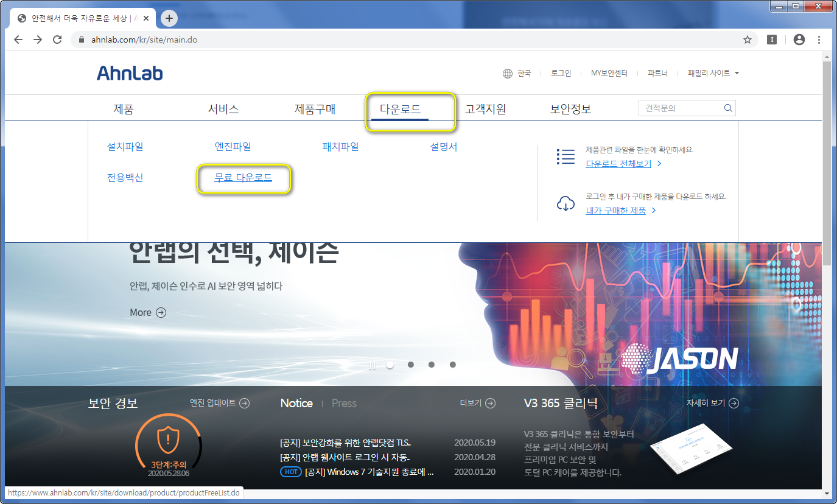The height and width of the screenshot is (504, 837).
Task: Click the 엔진 업데이트 link text
Action: click(213, 403)
